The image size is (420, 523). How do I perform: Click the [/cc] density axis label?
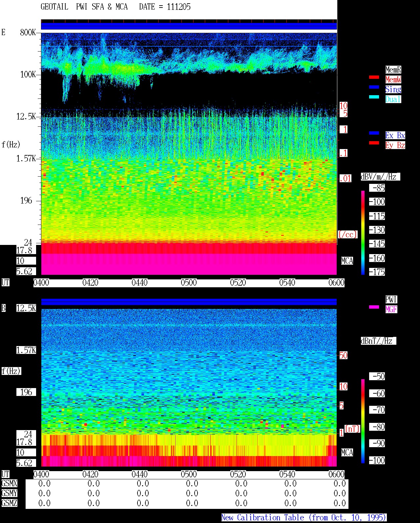pos(347,235)
